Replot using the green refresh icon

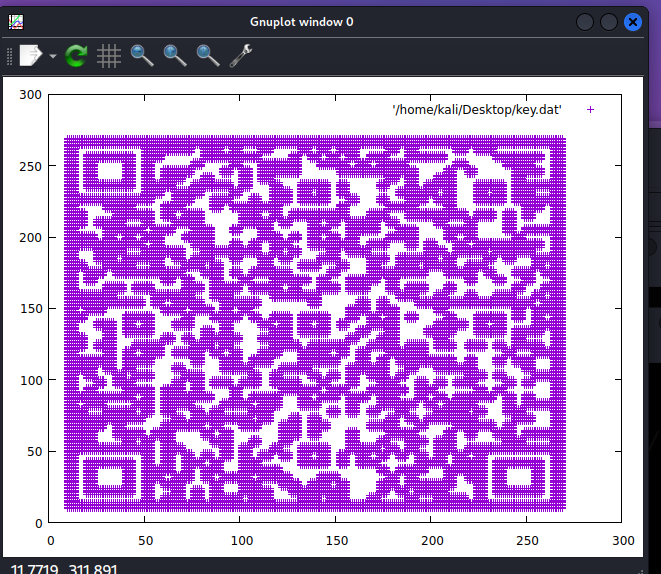[x=76, y=56]
